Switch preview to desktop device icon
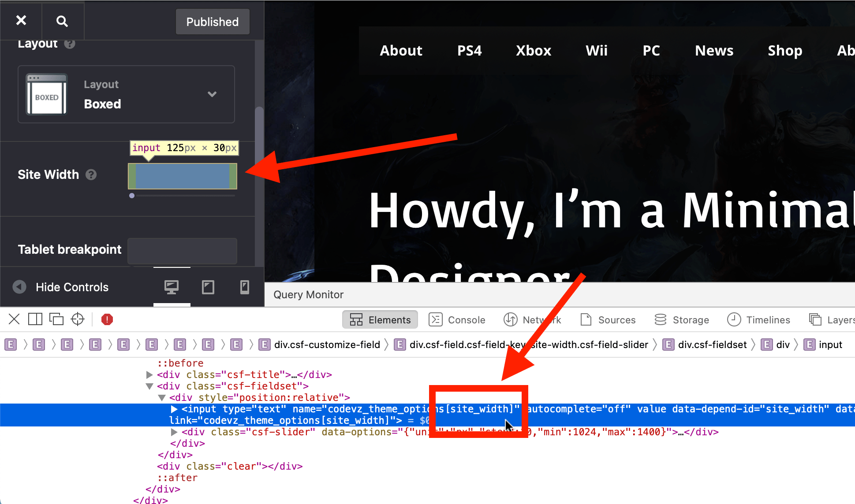 pos(172,287)
